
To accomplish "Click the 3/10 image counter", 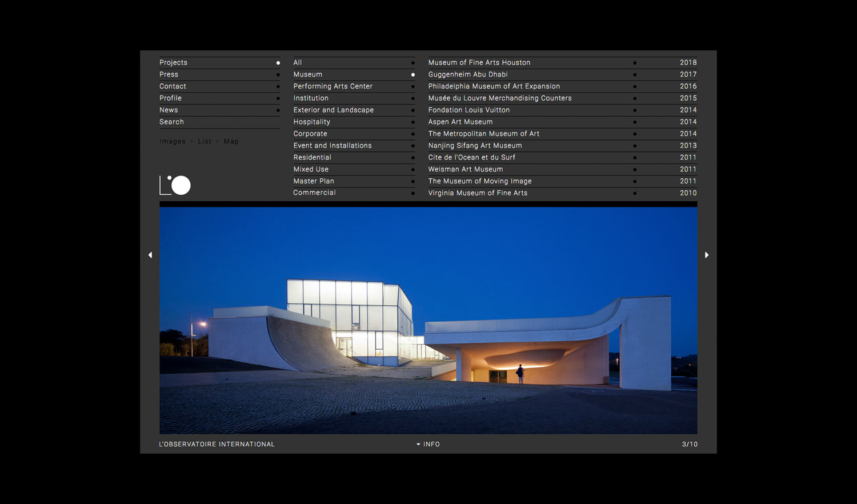I will (x=690, y=444).
